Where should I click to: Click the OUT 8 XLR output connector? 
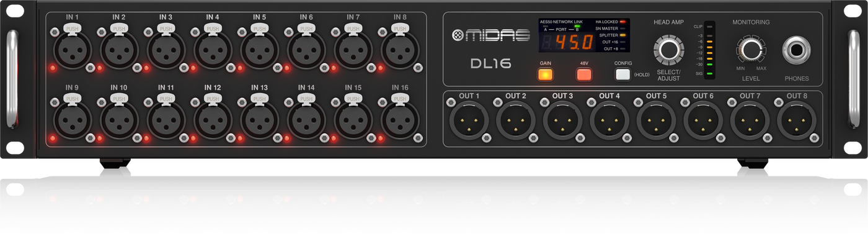(797, 120)
